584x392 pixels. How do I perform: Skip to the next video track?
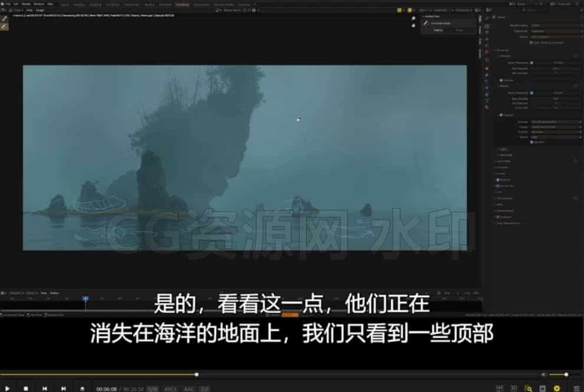[63, 388]
